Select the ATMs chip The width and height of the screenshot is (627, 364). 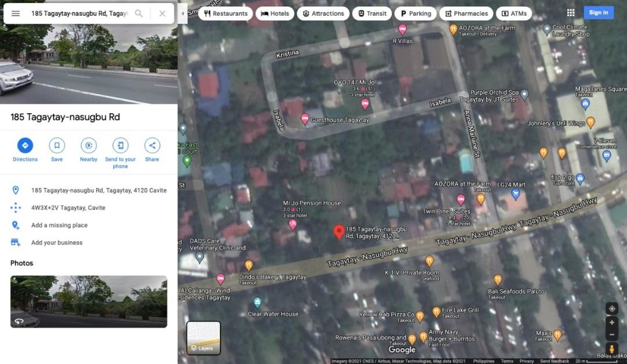pos(514,13)
